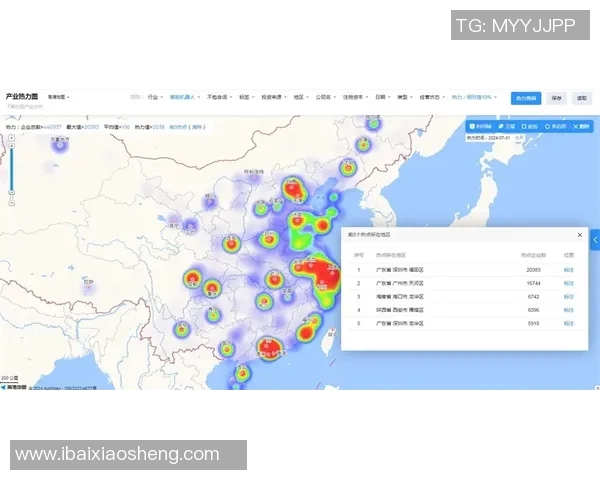Screen dimensions: 600x480
Task: Click the 热点企业数 column header
Action: point(533,255)
